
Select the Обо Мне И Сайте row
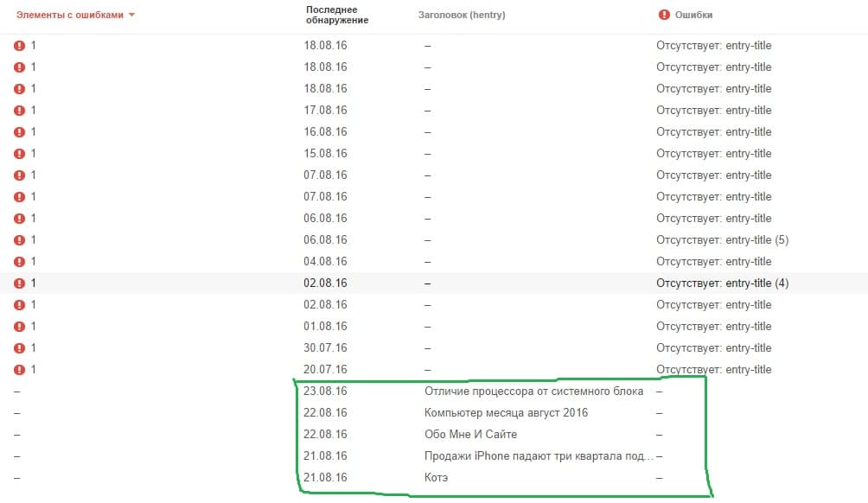(470, 434)
